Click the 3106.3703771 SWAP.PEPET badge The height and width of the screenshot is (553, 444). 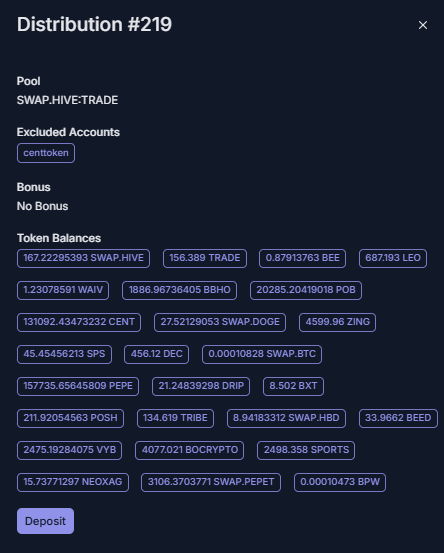coord(211,482)
